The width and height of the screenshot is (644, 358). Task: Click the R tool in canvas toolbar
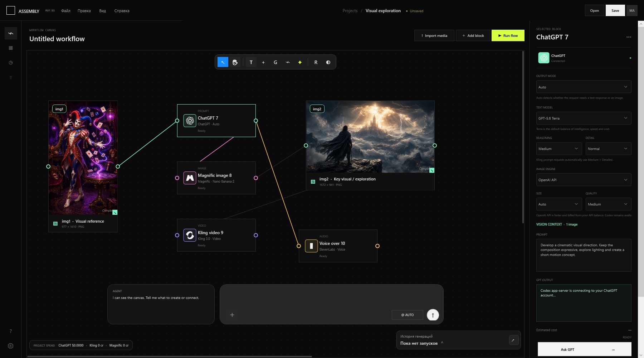pyautogui.click(x=316, y=62)
